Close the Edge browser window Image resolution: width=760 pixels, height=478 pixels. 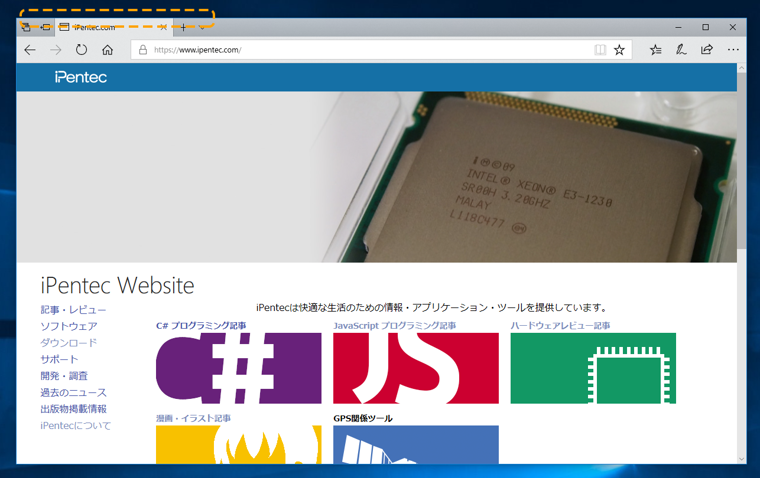(733, 27)
